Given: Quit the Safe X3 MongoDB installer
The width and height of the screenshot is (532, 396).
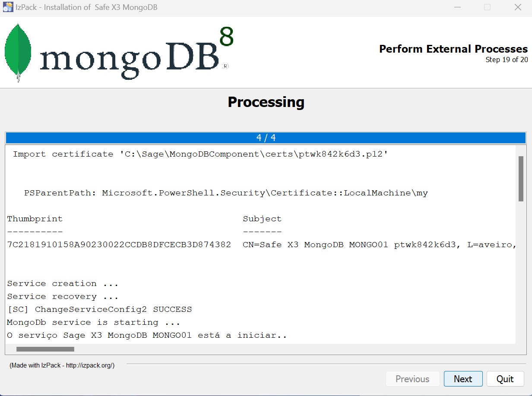Looking at the screenshot, I should point(505,379).
